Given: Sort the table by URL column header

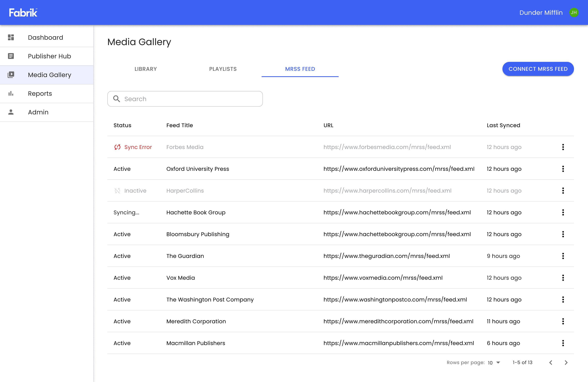Looking at the screenshot, I should coord(328,125).
